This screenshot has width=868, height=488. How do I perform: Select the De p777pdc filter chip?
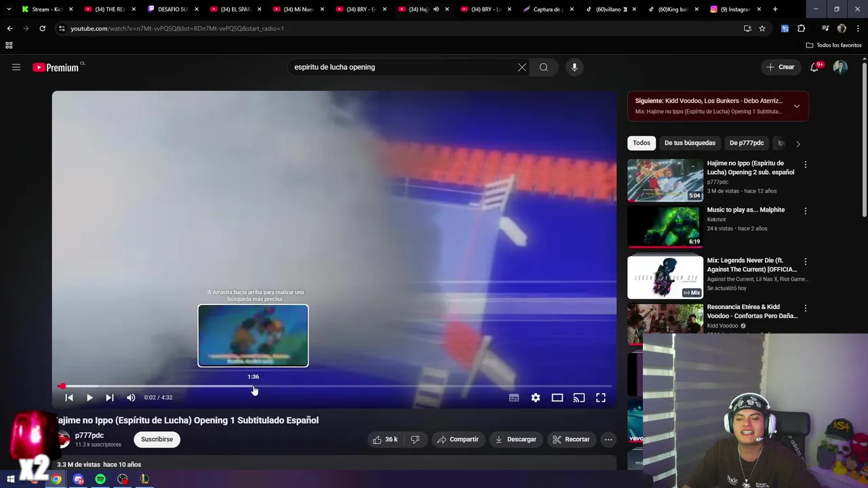tap(747, 143)
